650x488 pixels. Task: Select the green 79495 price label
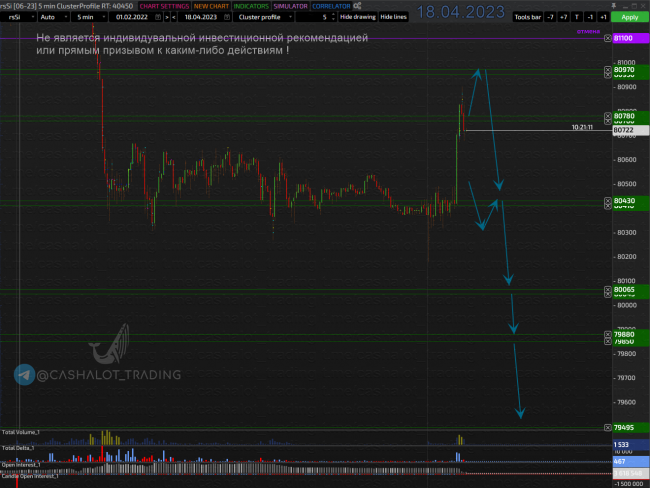click(631, 427)
